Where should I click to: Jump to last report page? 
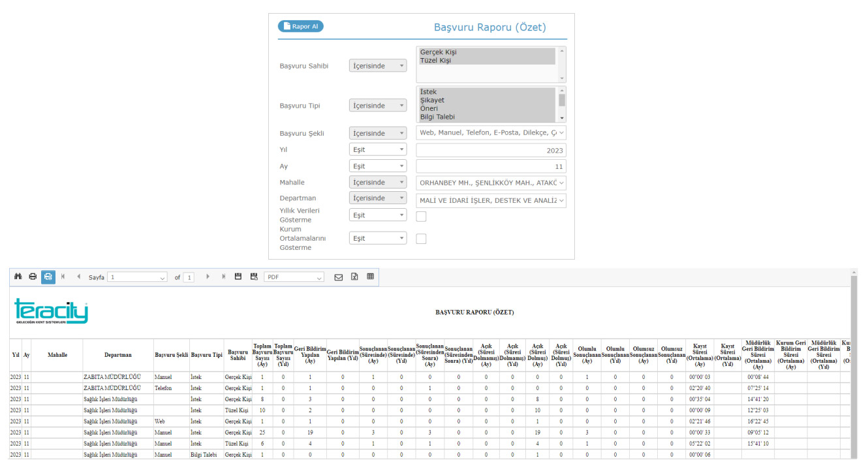[x=224, y=277]
